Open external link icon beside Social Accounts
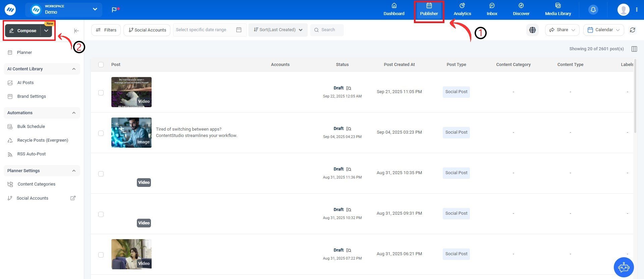 coord(73,198)
